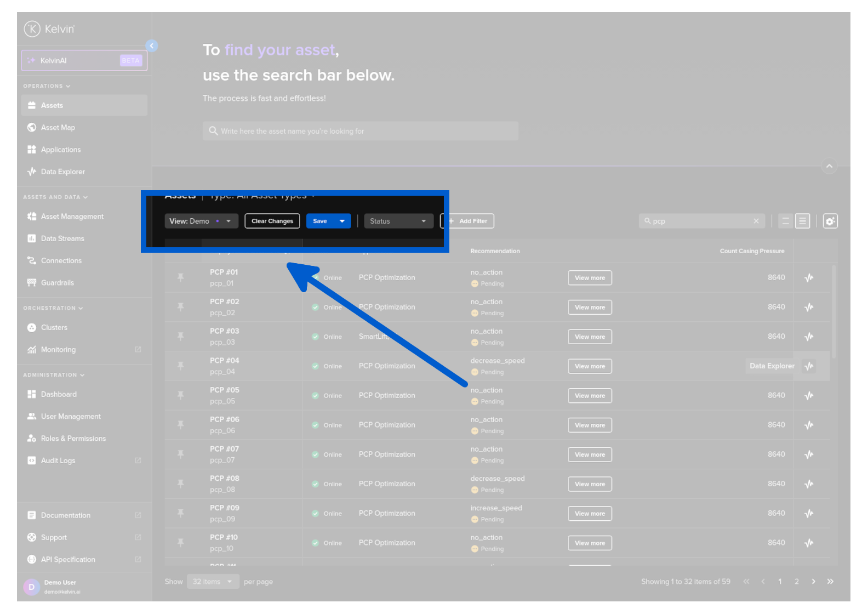This screenshot has width=868, height=614.
Task: Click the asset name search field
Action: point(360,131)
